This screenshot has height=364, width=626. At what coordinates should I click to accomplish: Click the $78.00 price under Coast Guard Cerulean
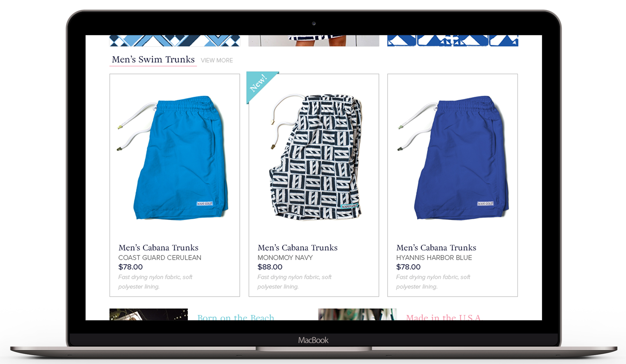point(131,267)
